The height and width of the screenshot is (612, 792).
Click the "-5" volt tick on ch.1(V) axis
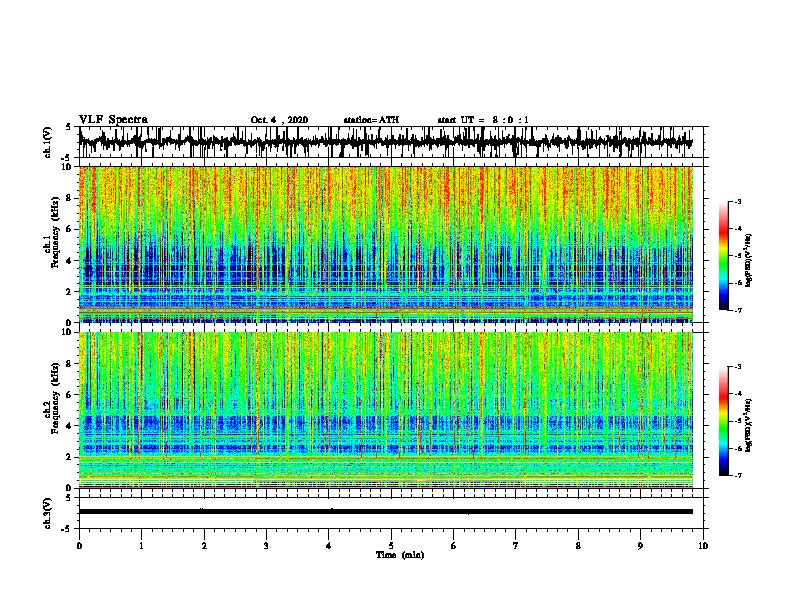[x=67, y=158]
